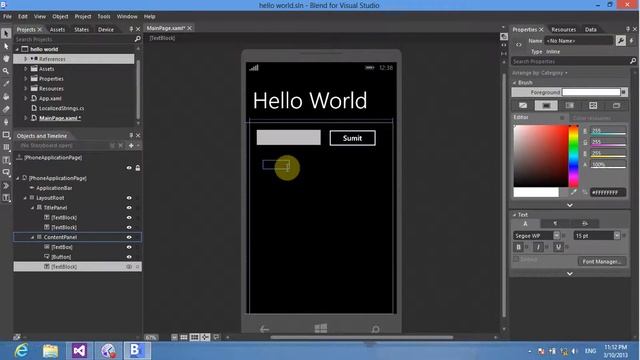Select the Pen tool

click(x=6, y=122)
